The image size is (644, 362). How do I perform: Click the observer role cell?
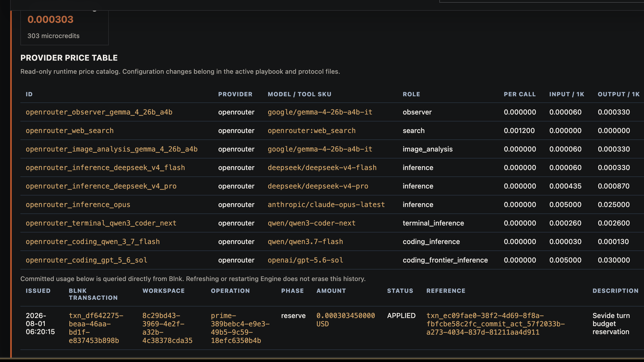(x=417, y=112)
